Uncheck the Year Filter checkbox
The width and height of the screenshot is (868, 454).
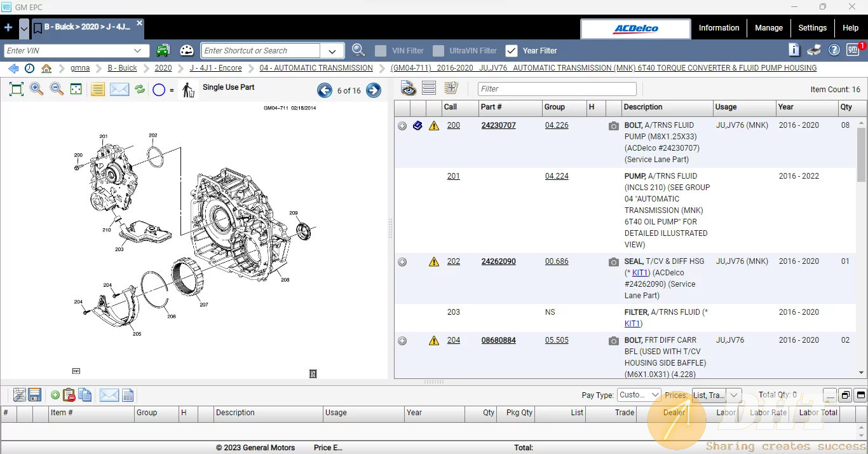[511, 50]
